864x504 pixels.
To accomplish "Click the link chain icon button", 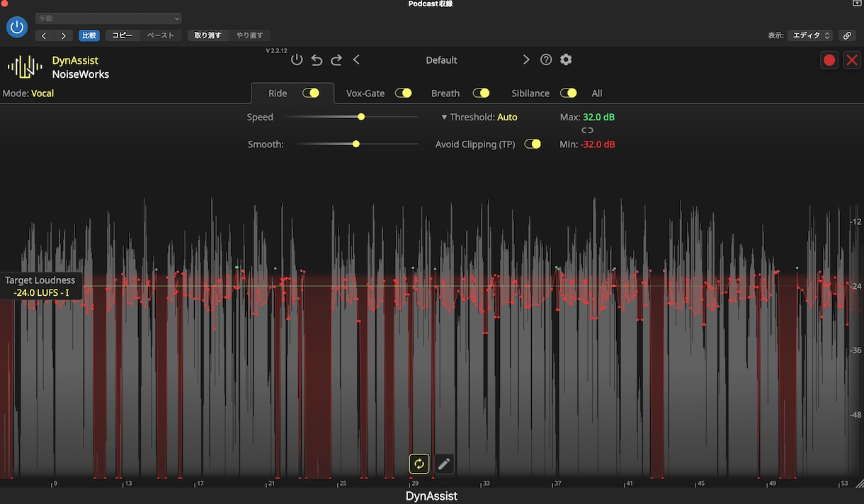I will point(846,35).
